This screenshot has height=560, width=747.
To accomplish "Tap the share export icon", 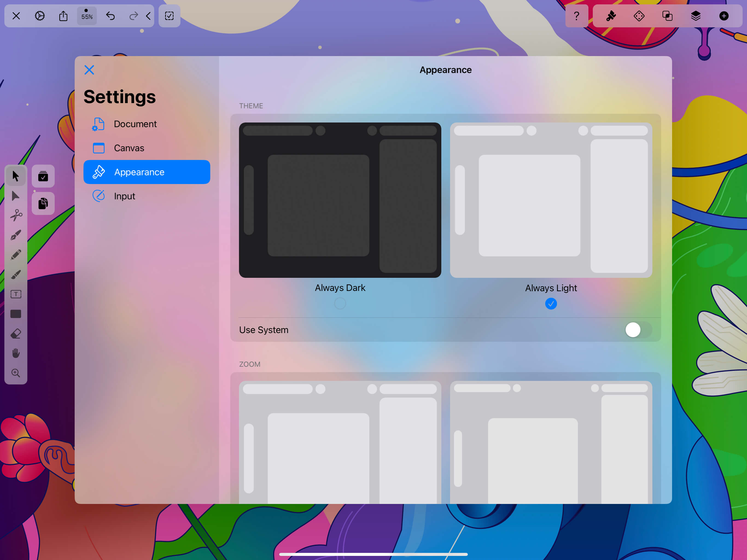I will point(63,16).
